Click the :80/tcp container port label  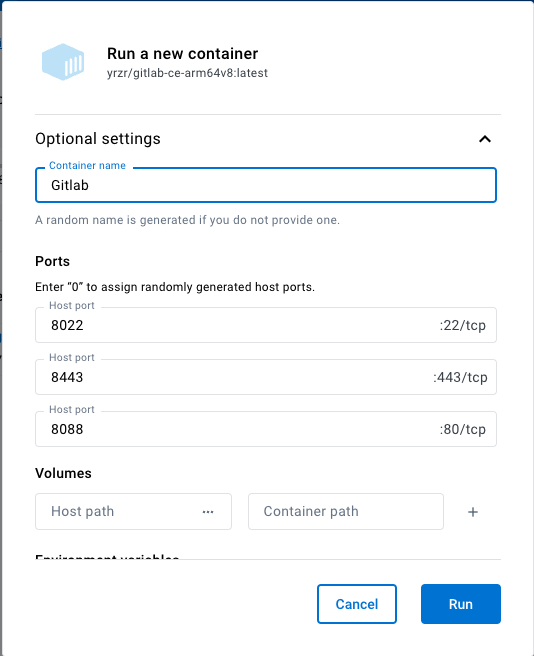[x=462, y=429]
